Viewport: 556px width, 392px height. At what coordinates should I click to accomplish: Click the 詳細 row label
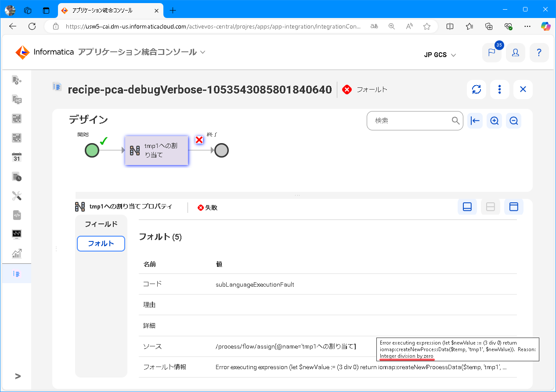click(149, 326)
